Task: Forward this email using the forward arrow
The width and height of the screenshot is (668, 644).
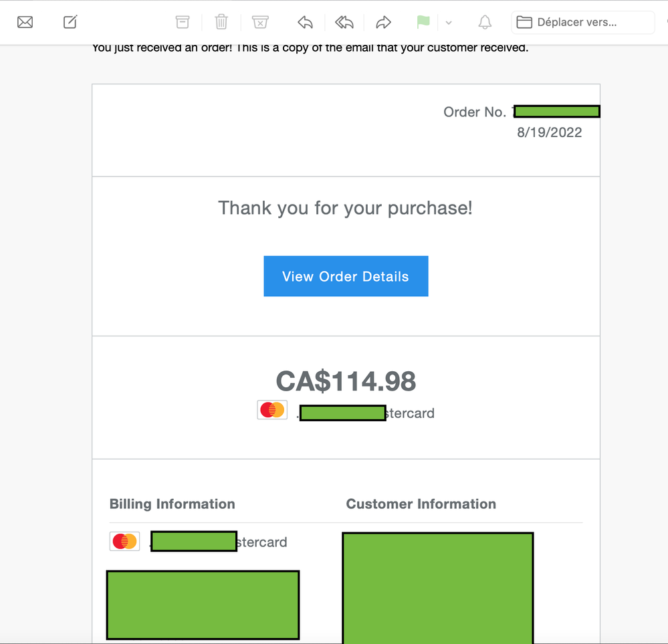Action: pos(383,22)
